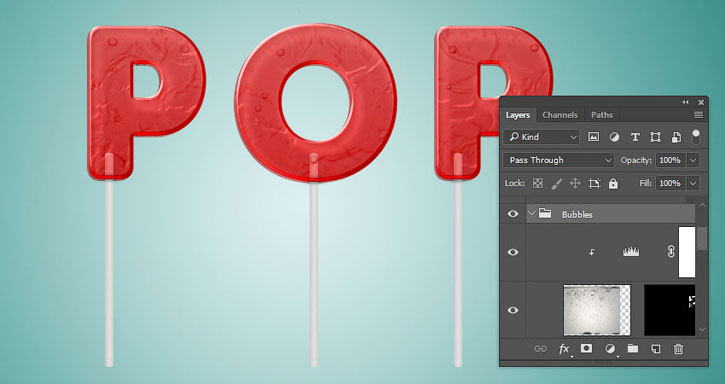Switch to the Paths tab
Image resolution: width=725 pixels, height=384 pixels.
pyautogui.click(x=602, y=115)
